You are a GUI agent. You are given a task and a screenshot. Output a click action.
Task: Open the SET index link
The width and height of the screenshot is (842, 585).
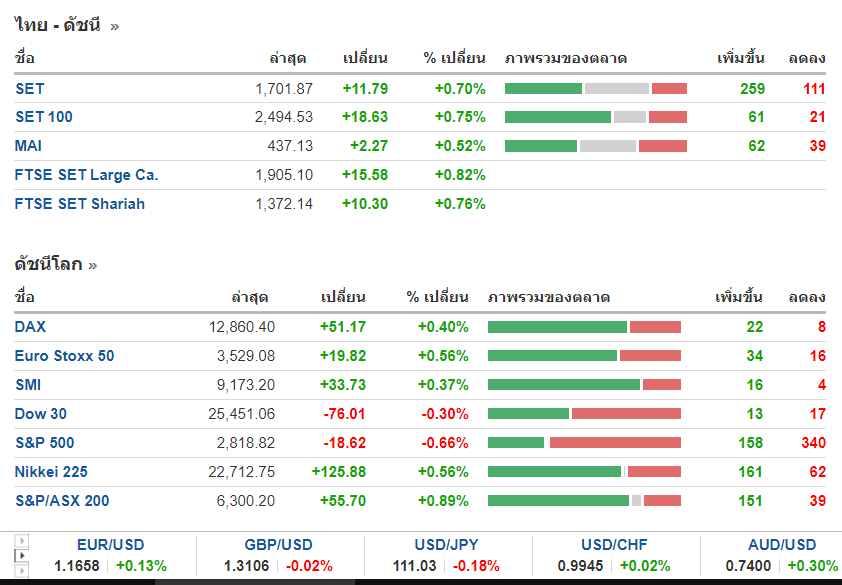(30, 88)
